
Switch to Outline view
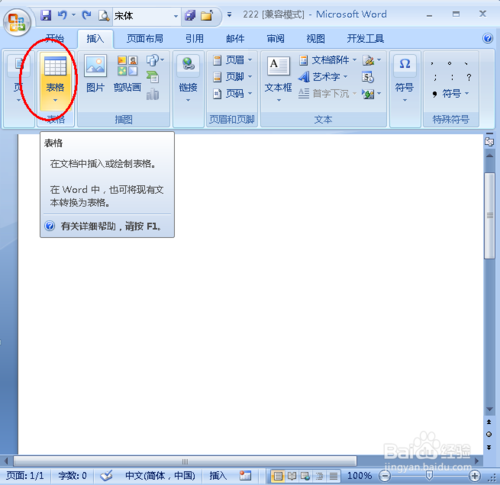coord(319,476)
